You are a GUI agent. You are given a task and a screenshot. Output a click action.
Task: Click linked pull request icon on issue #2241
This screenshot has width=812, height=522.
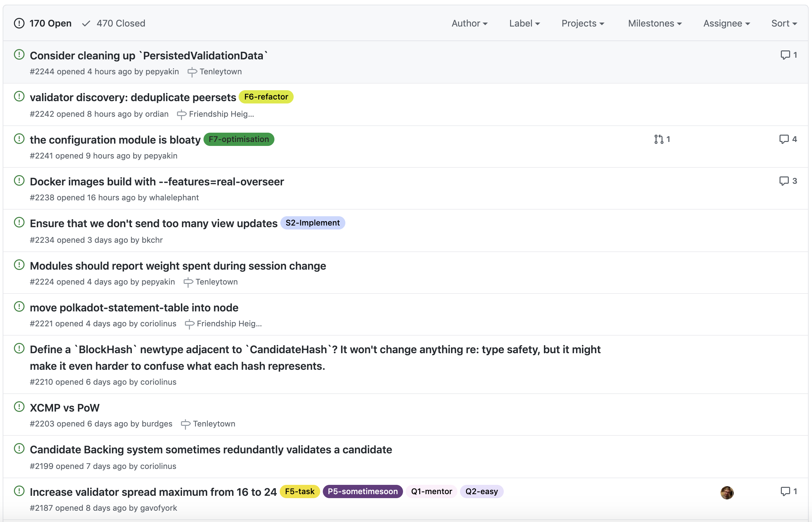pos(658,139)
